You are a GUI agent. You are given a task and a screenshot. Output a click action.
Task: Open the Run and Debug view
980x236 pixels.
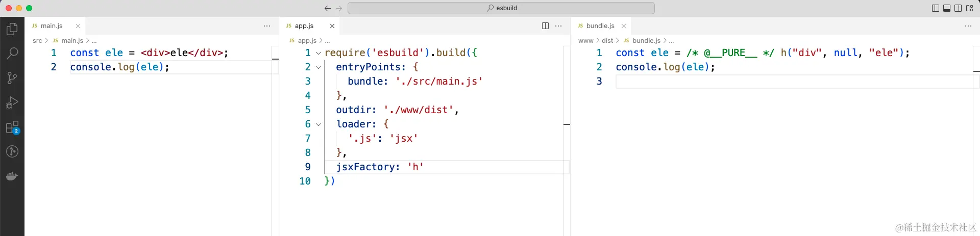[12, 102]
